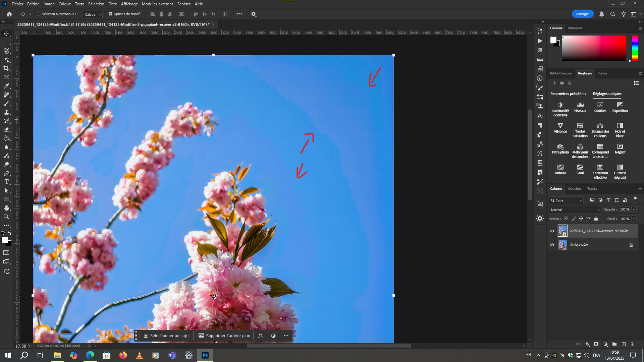Click the Partager button
This screenshot has height=362, width=644.
pyautogui.click(x=582, y=14)
